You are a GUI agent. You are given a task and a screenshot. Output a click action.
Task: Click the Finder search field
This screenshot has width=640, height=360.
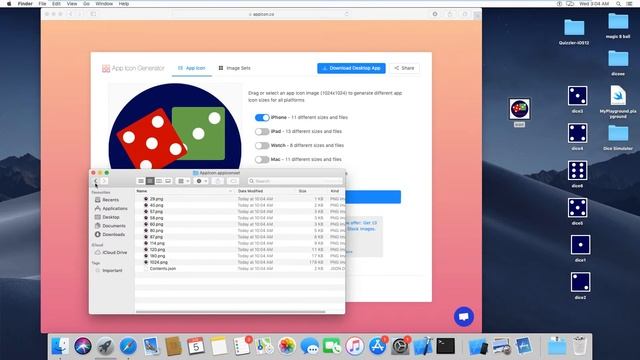tap(295, 181)
